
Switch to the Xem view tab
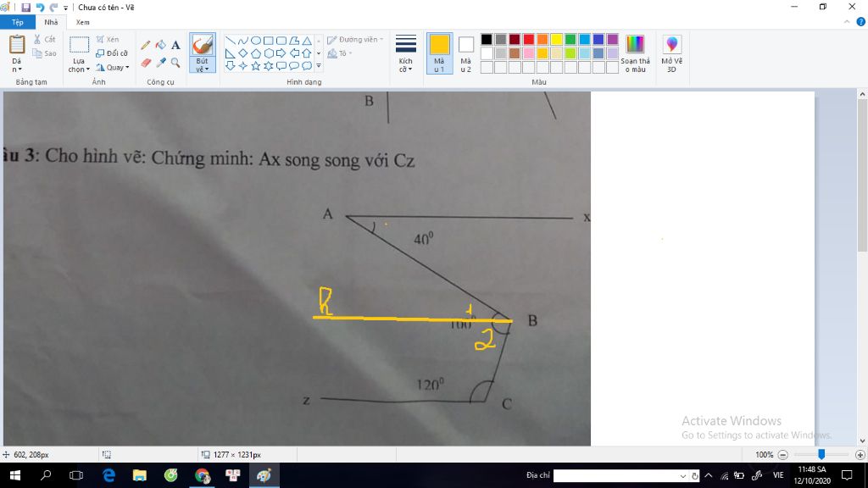pos(82,22)
